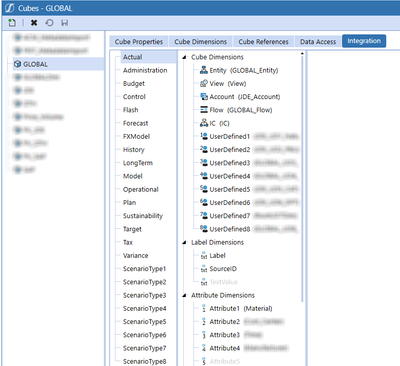The width and height of the screenshot is (400, 366).
Task: Choose the Tax scenario type
Action: (x=128, y=242)
